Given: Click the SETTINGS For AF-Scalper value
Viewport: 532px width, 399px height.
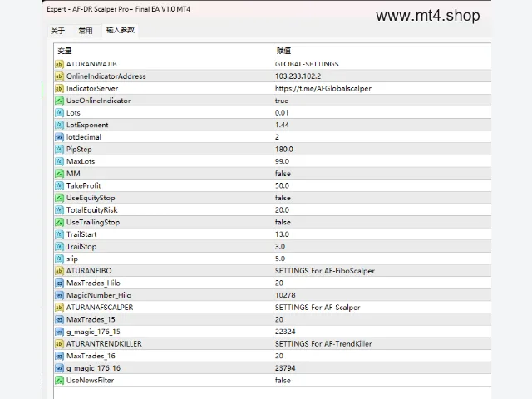Looking at the screenshot, I should (x=318, y=308).
